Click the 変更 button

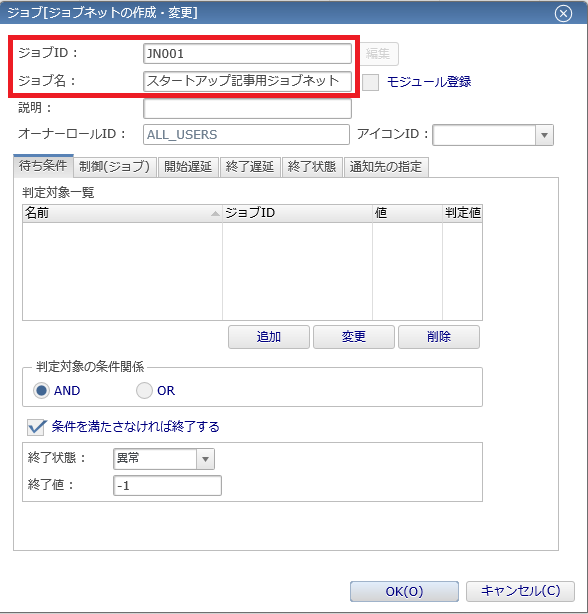[354, 337]
